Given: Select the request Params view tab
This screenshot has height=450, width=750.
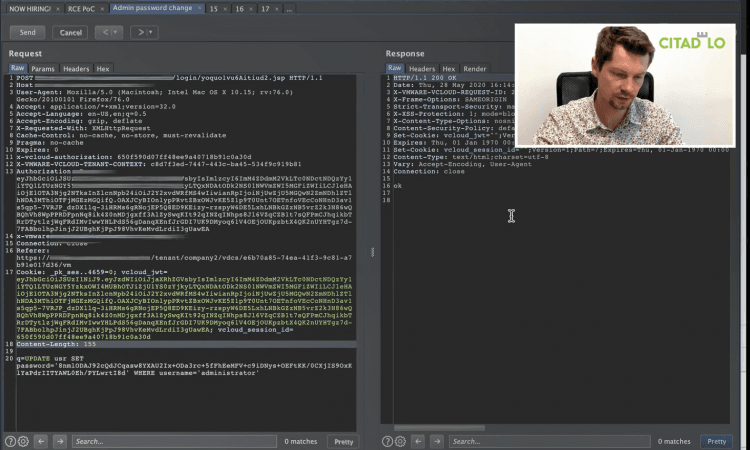Looking at the screenshot, I should pyautogui.click(x=43, y=69).
